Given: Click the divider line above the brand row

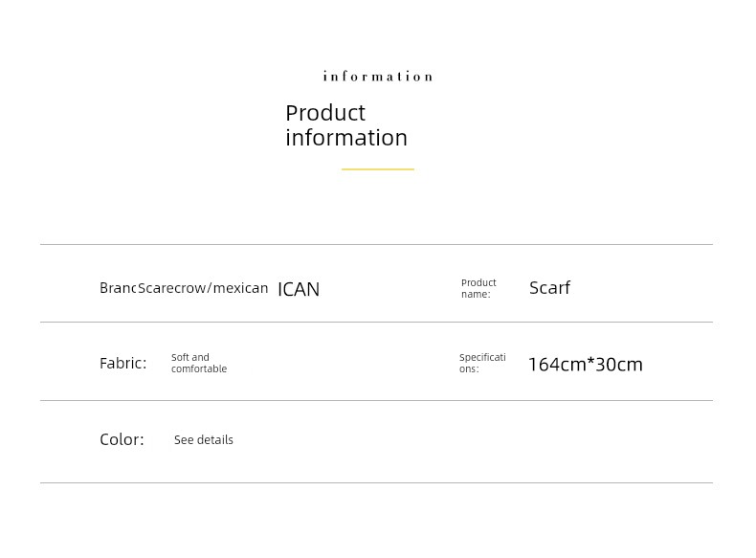Looking at the screenshot, I should tap(376, 245).
